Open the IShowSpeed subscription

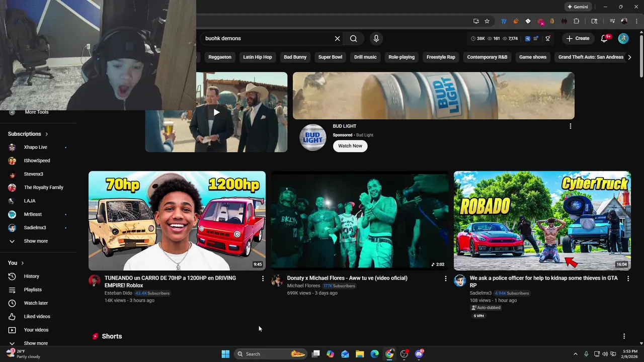point(37,160)
